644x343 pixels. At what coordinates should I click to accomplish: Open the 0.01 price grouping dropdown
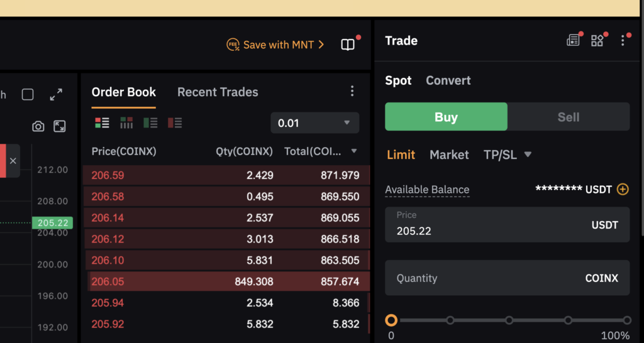point(314,123)
